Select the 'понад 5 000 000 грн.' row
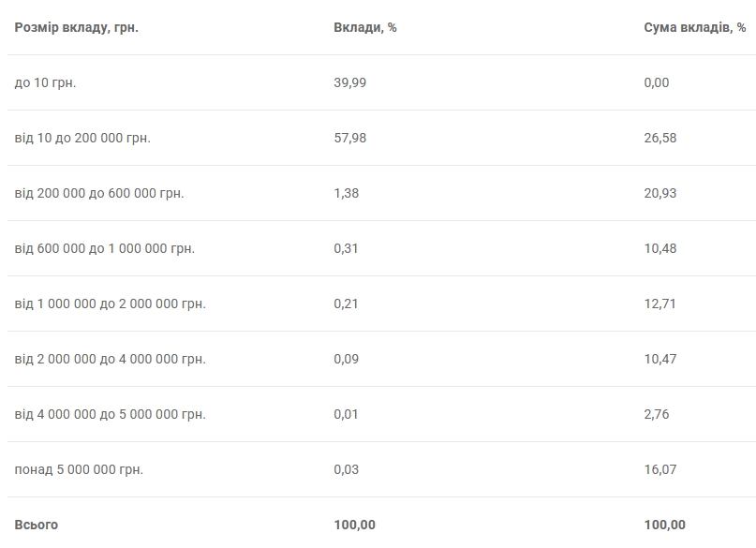The height and width of the screenshot is (548, 756). pyautogui.click(x=79, y=469)
